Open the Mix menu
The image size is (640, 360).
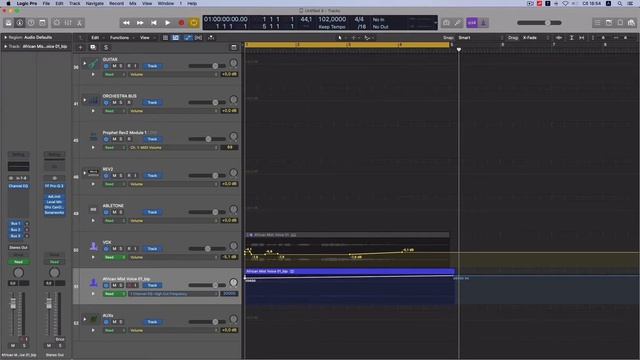coord(133,3)
